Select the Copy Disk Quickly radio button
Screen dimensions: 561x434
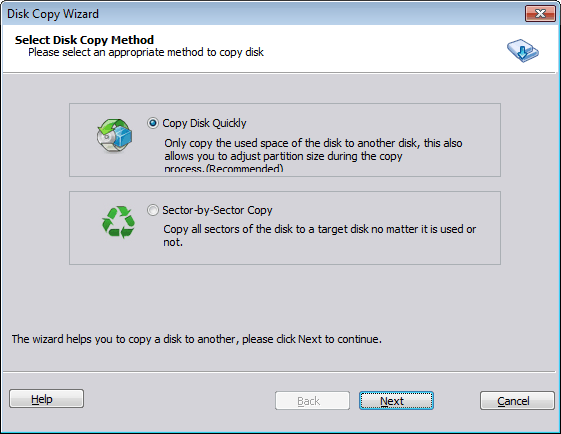coord(153,123)
